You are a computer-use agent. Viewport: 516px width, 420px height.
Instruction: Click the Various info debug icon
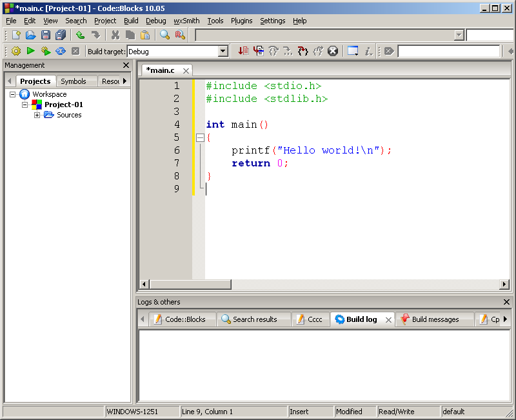pyautogui.click(x=368, y=51)
